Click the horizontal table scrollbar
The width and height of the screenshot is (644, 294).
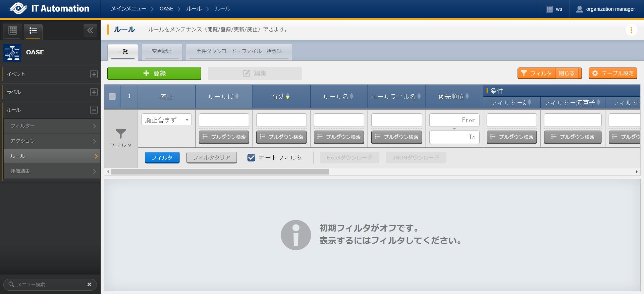[x=220, y=171]
